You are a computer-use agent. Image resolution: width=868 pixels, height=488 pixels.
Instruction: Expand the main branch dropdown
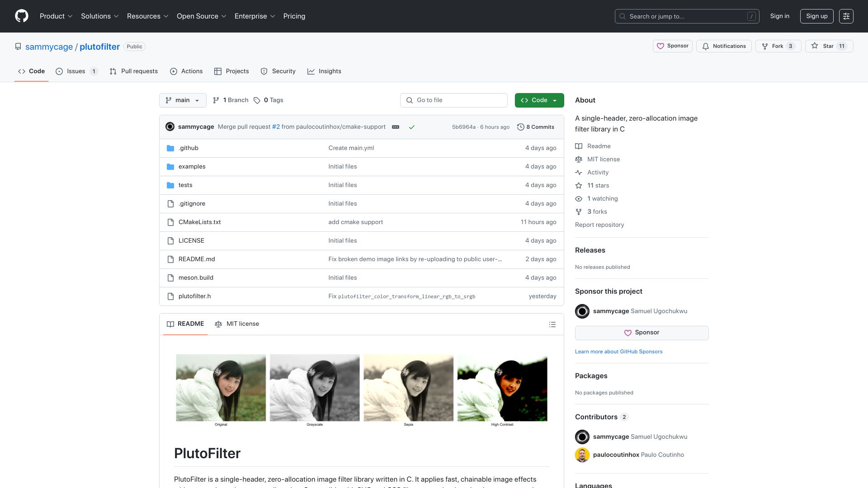[x=183, y=100]
